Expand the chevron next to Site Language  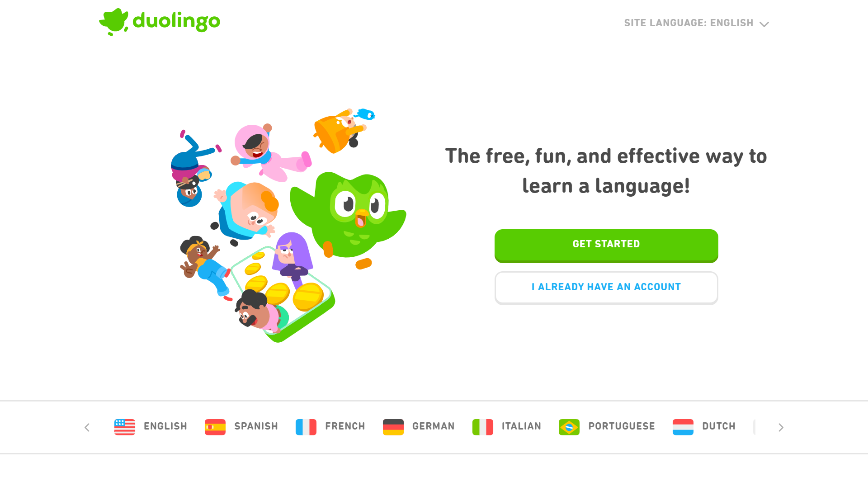pos(764,24)
